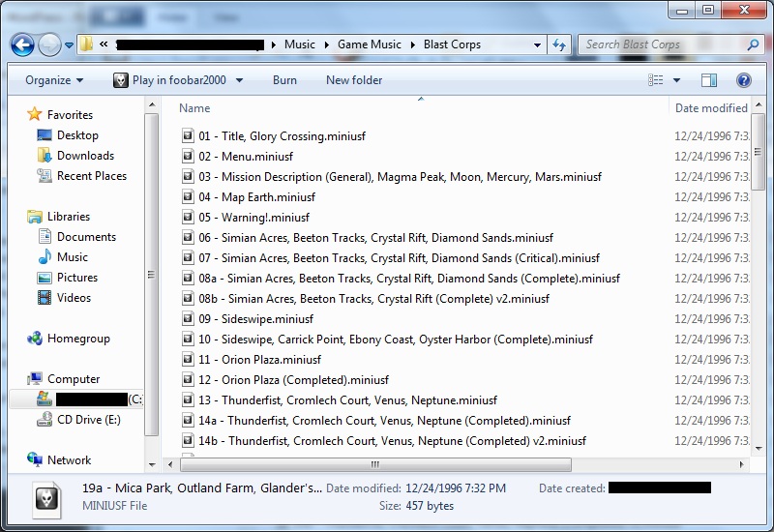Image resolution: width=774 pixels, height=532 pixels.
Task: Change your view with the view icon
Action: click(x=656, y=80)
